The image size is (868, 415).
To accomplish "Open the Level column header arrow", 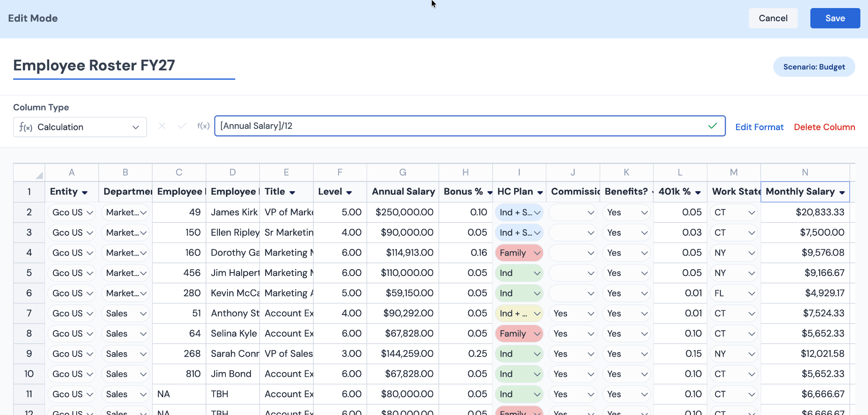I will pos(349,192).
